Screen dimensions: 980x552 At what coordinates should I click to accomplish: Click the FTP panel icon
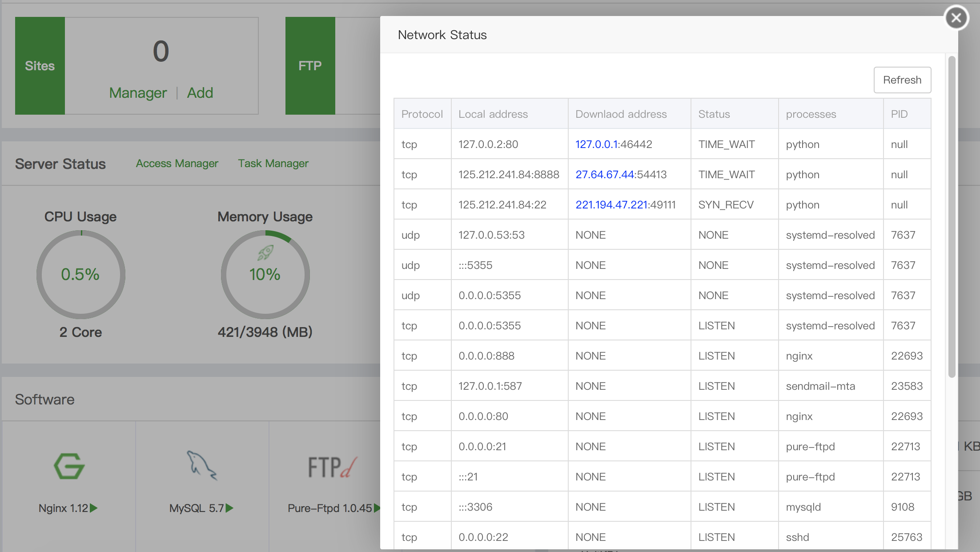[309, 64]
